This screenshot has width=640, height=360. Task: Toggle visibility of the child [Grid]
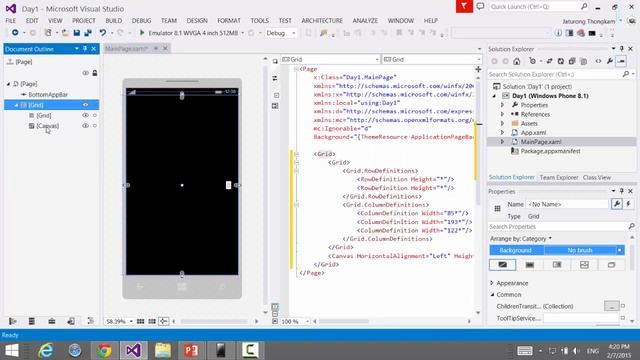coord(85,116)
